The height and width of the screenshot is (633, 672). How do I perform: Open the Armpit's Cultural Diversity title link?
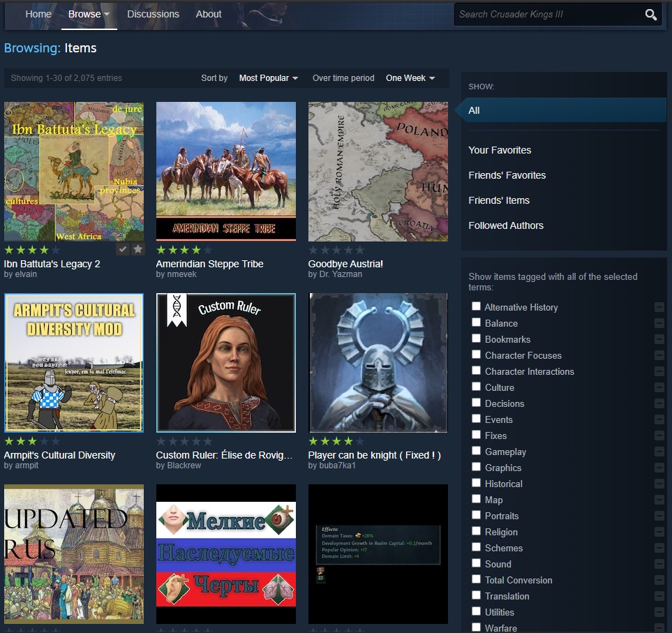tap(59, 455)
